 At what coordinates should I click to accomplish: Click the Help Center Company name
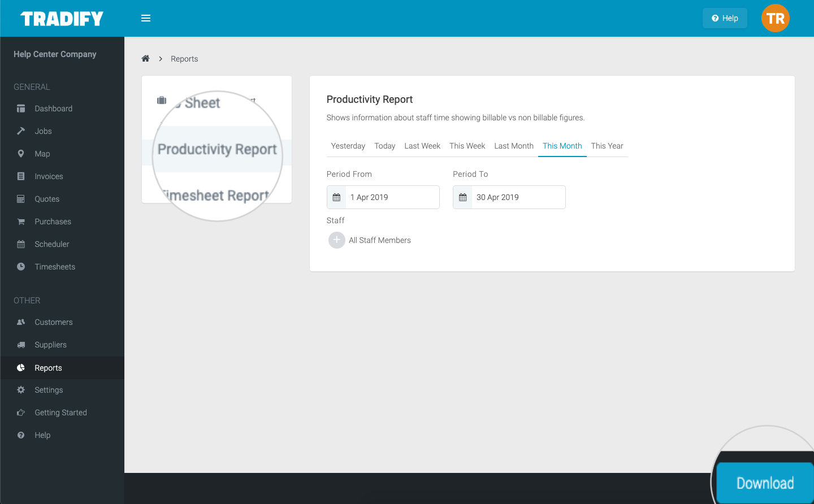pyautogui.click(x=55, y=54)
